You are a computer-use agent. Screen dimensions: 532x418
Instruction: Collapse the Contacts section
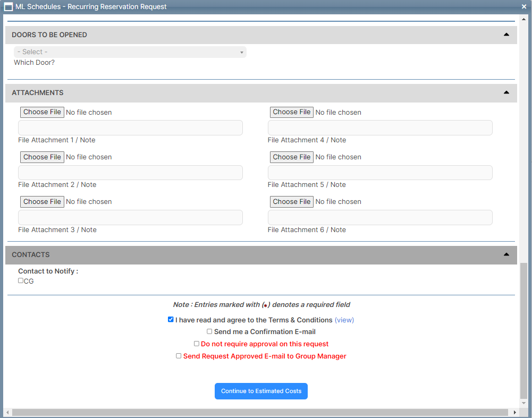coord(506,254)
